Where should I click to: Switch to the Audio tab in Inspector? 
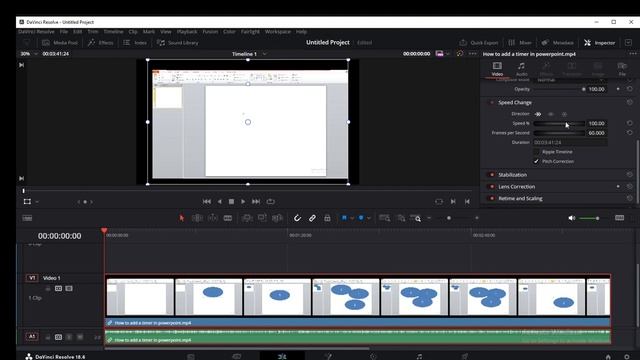coord(521,69)
